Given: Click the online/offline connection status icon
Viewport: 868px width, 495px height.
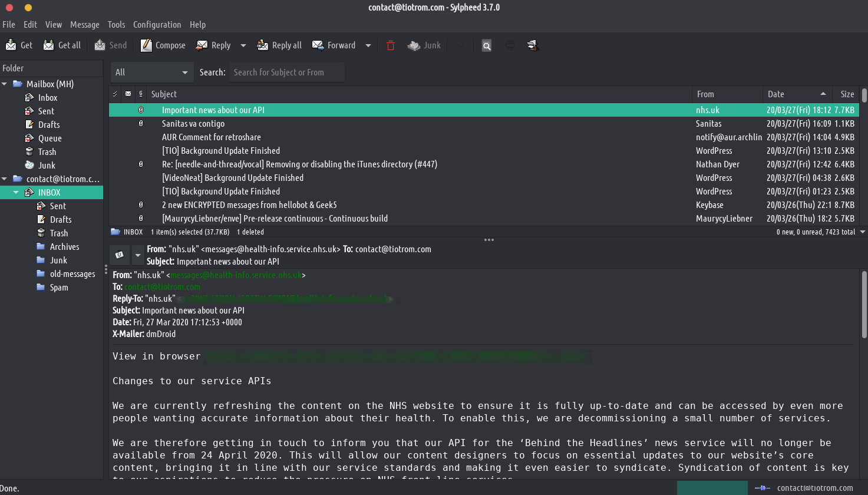Looking at the screenshot, I should click(x=762, y=488).
